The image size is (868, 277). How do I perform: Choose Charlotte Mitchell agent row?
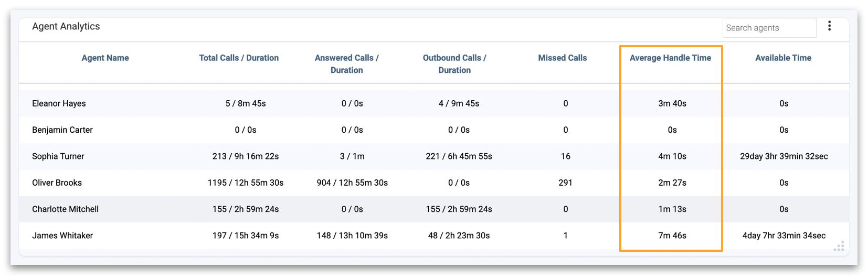click(x=433, y=209)
